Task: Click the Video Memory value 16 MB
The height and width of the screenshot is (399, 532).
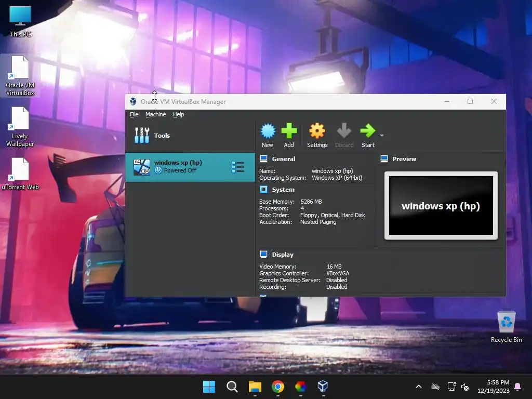Action: 334,267
